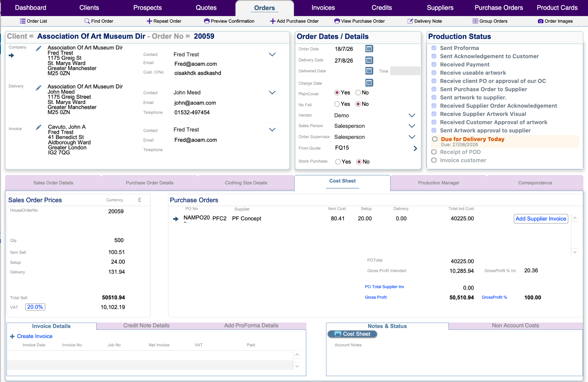Open the Purchase Order Details tab
The image size is (588, 382).
(x=150, y=183)
